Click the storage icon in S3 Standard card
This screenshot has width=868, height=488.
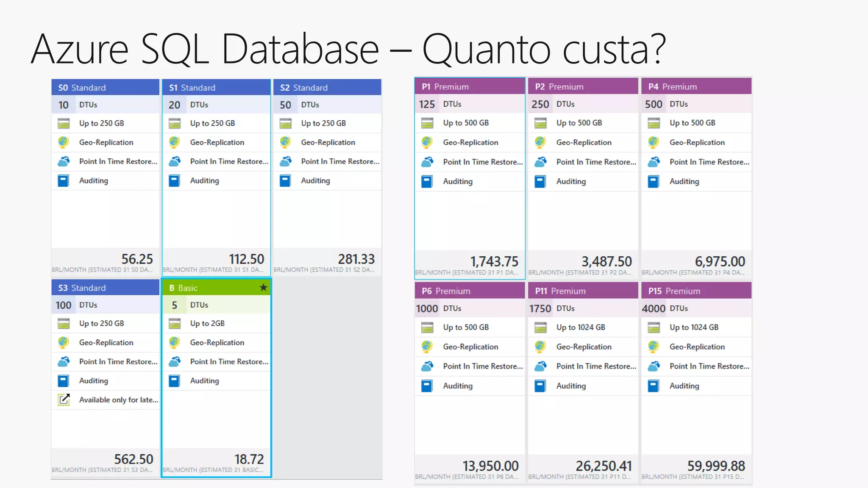coord(64,324)
